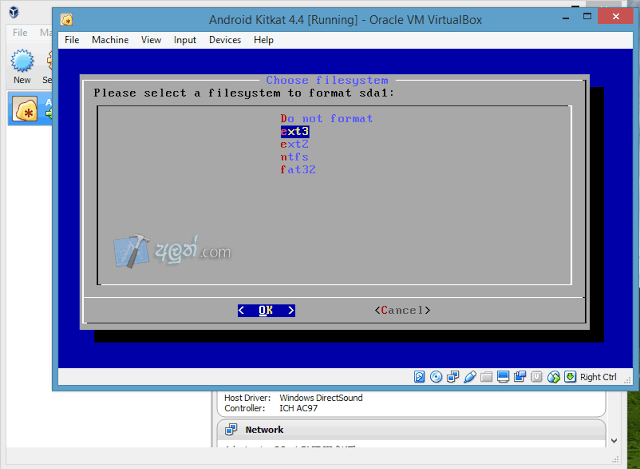Viewport: 640px width, 469px height.
Task: Open the View menu
Action: [151, 40]
